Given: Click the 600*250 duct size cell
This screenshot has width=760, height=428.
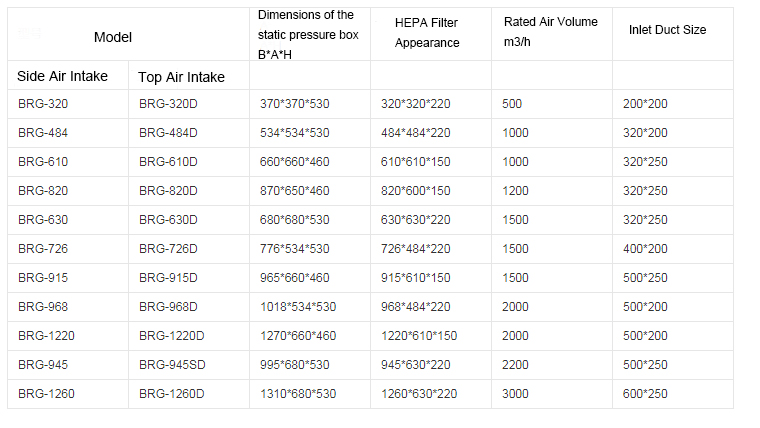Looking at the screenshot, I should pyautogui.click(x=644, y=394).
